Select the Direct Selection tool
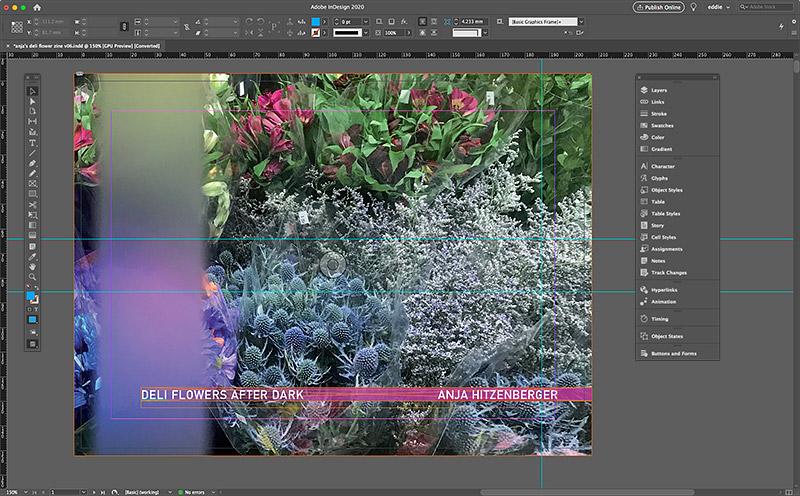 [x=33, y=102]
